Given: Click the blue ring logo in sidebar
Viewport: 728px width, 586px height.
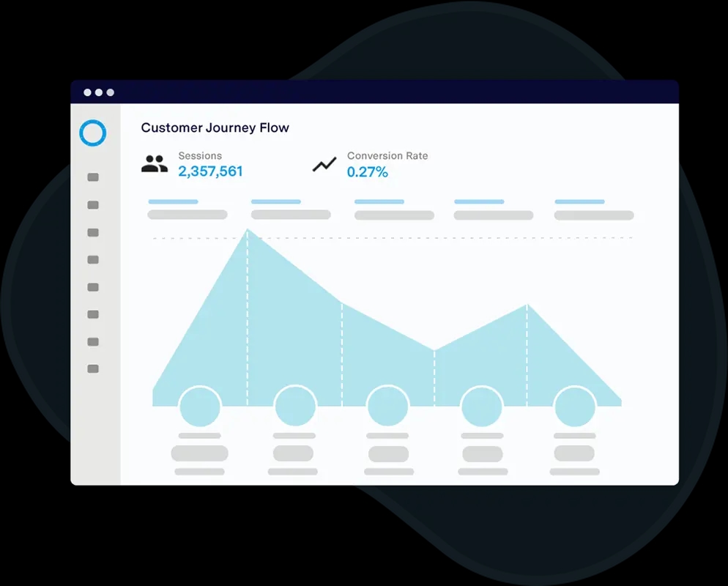Looking at the screenshot, I should pyautogui.click(x=93, y=133).
